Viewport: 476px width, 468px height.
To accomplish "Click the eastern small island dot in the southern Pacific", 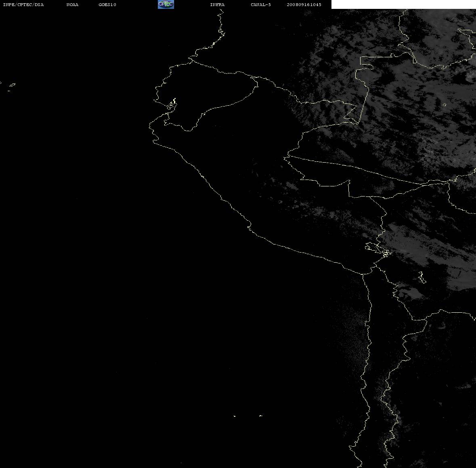I will (x=260, y=416).
